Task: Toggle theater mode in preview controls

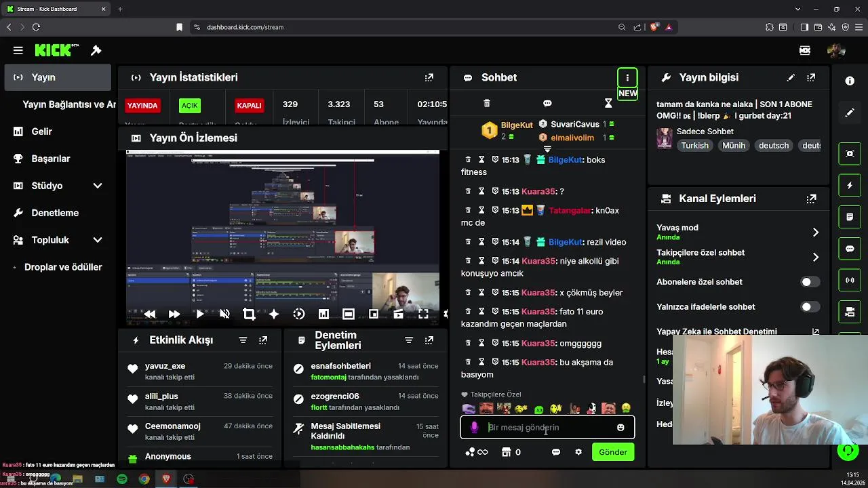Action: [x=349, y=314]
